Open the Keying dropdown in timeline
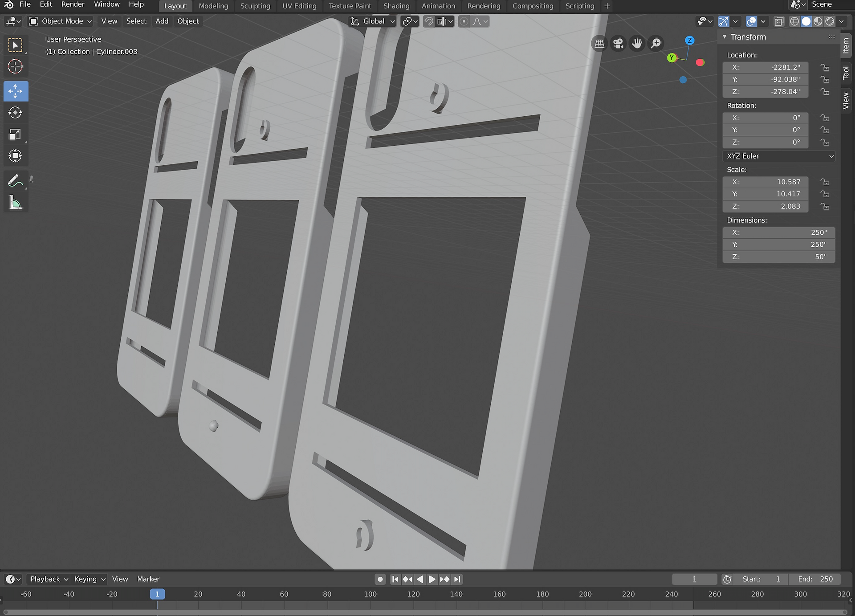Screen dimensions: 855x616 (x=90, y=579)
